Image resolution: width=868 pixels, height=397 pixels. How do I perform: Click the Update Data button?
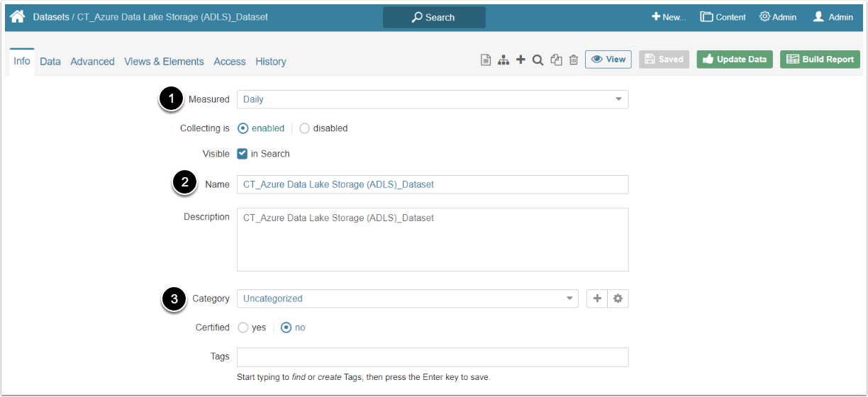(x=735, y=60)
